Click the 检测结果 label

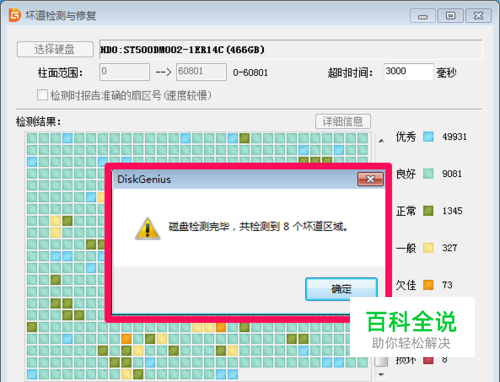pyautogui.click(x=38, y=122)
